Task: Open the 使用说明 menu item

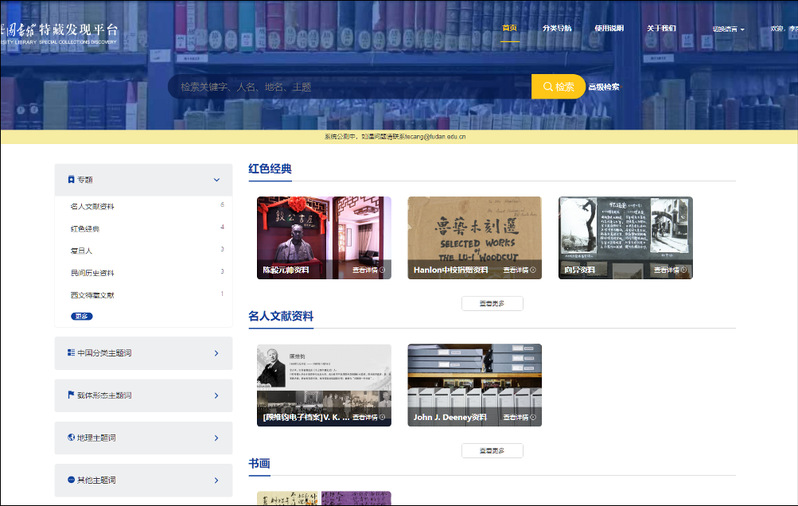Action: 608,28
